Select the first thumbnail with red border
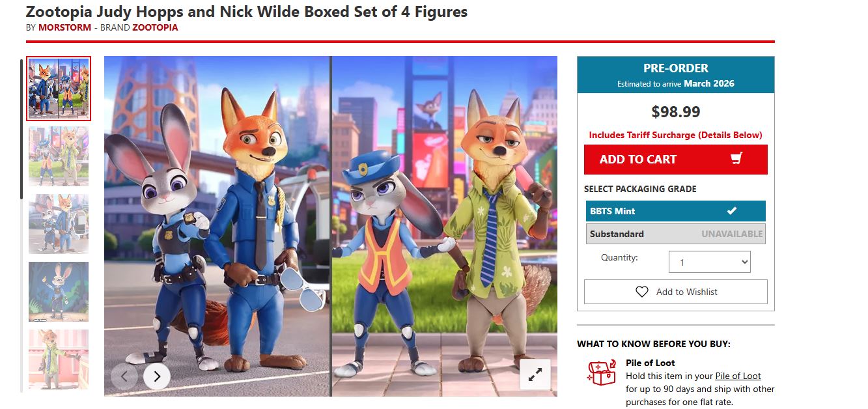This screenshot has width=868, height=409. pyautogui.click(x=59, y=89)
